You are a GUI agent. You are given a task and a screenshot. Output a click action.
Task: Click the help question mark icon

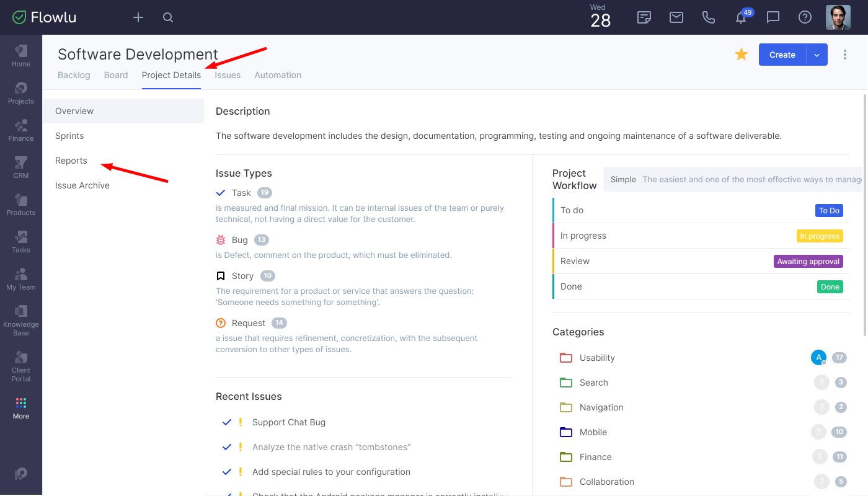(x=805, y=17)
